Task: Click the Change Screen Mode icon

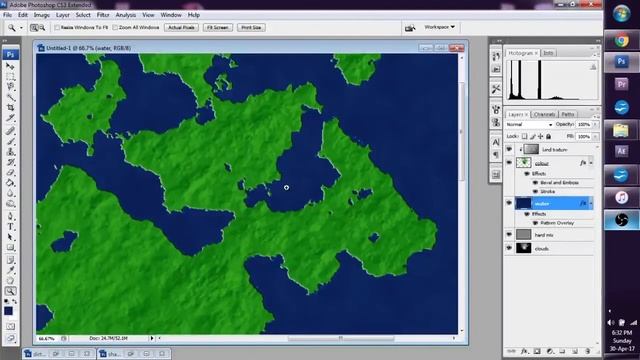Action: click(x=10, y=338)
